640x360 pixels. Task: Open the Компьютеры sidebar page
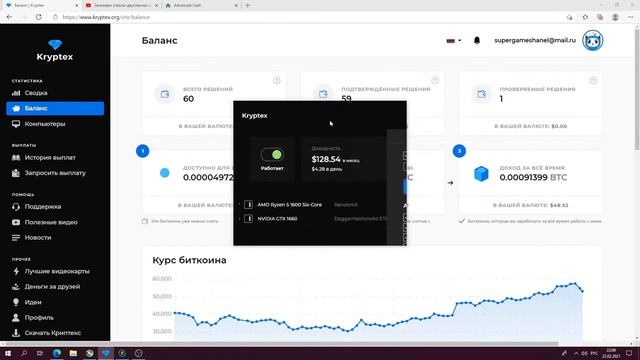point(45,124)
